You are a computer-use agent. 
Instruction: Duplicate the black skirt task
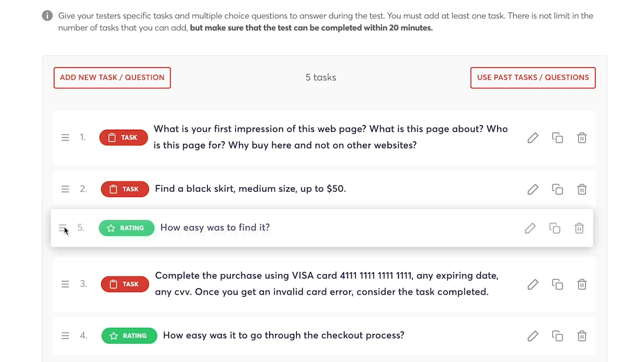click(557, 190)
